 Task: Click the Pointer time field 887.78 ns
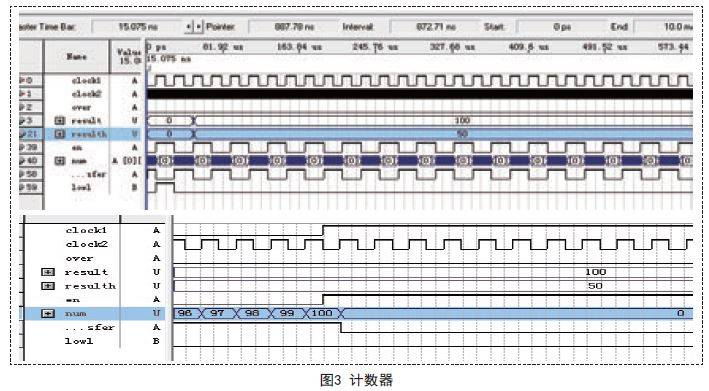point(294,27)
